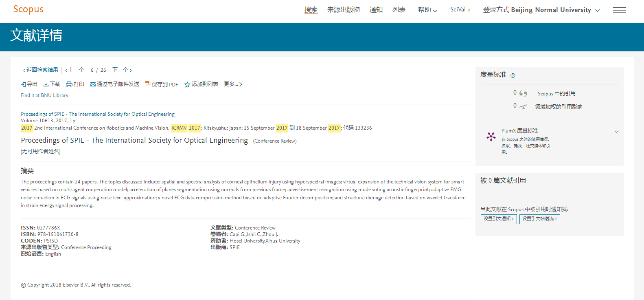Screen dimensions: 644x300
Task: Go to previous document (上一个)
Action: tap(75, 70)
